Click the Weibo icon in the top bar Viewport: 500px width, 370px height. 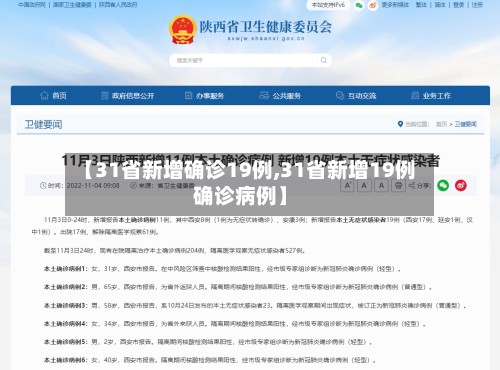coord(373,5)
